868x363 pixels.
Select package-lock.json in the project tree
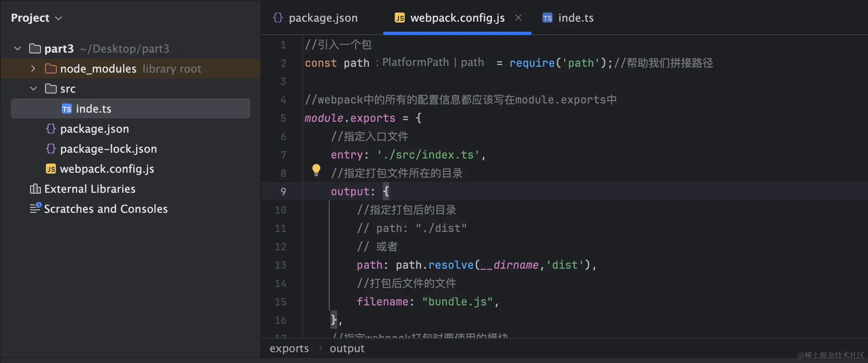pos(108,149)
